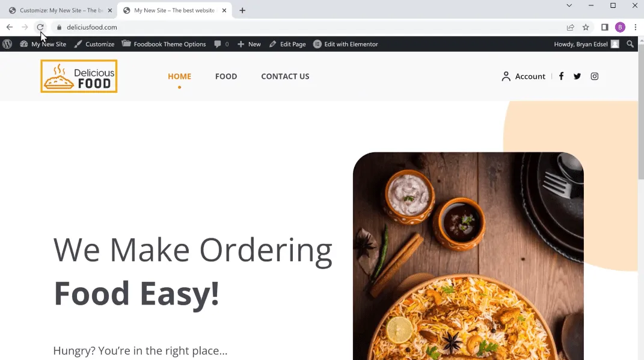Go to the FOOD menu item
644x360 pixels.
[226, 76]
